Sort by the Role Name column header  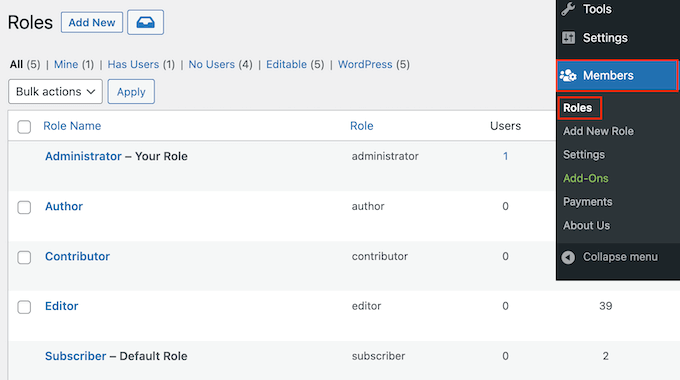pos(72,126)
